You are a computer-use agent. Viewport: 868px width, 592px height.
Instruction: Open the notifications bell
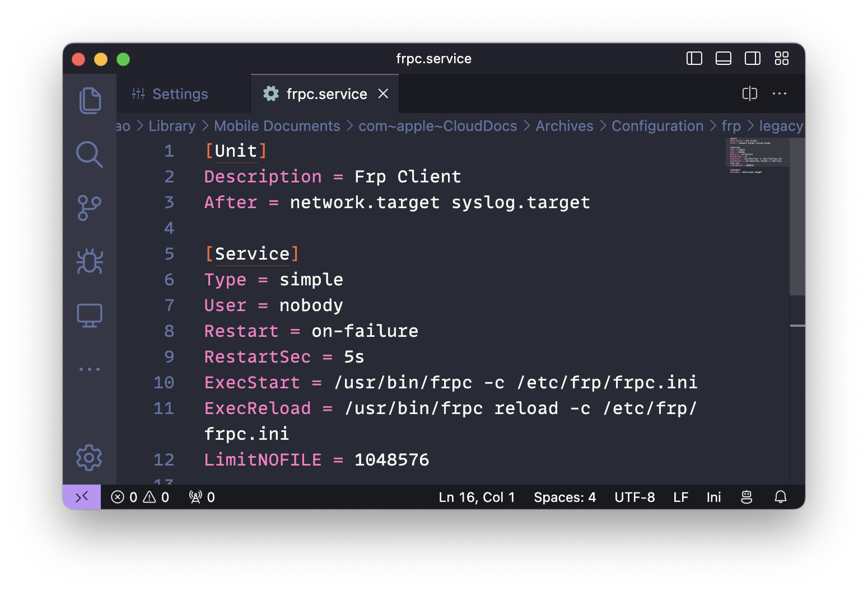tap(780, 497)
